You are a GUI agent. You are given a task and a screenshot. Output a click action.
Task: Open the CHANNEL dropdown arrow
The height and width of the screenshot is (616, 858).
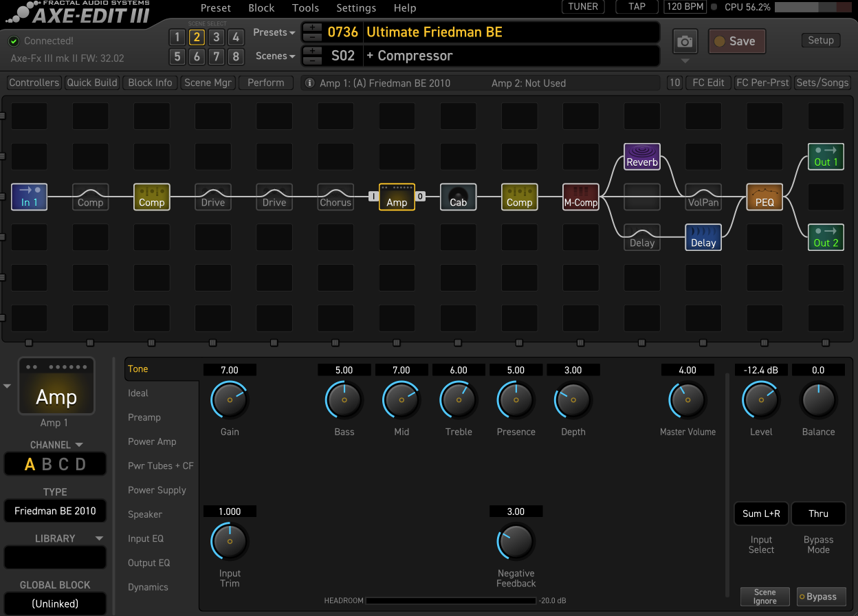[79, 445]
